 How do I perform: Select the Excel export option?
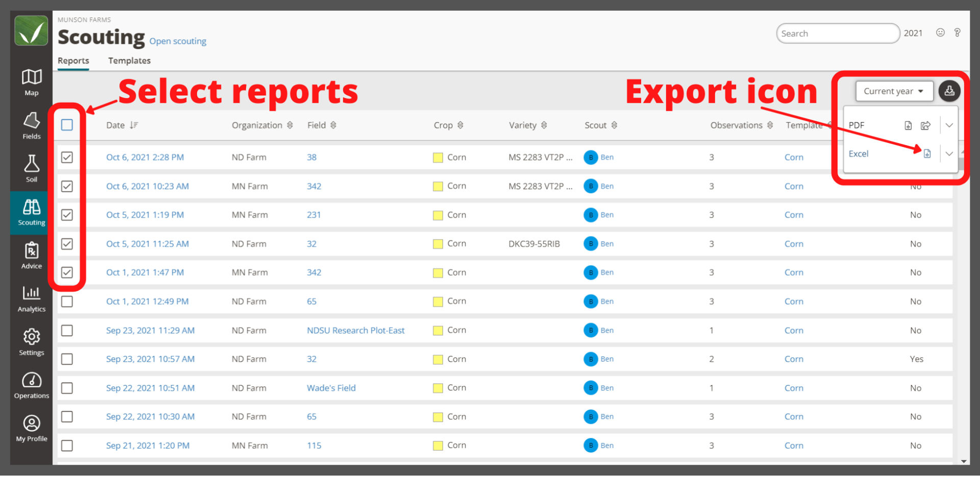tap(859, 154)
